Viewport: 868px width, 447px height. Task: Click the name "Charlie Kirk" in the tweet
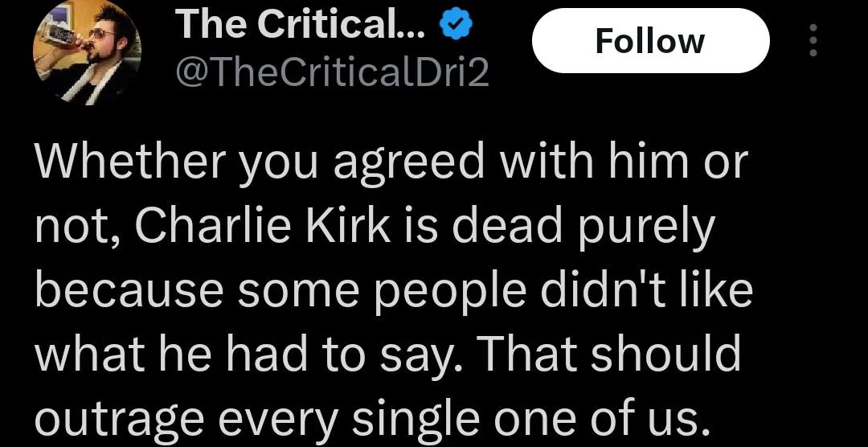[264, 228]
